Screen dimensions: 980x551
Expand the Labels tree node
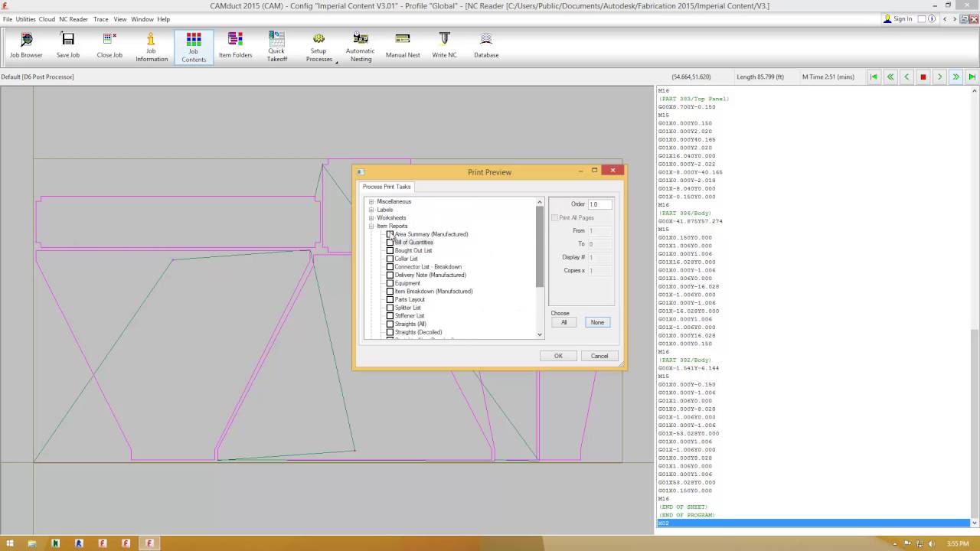point(371,210)
